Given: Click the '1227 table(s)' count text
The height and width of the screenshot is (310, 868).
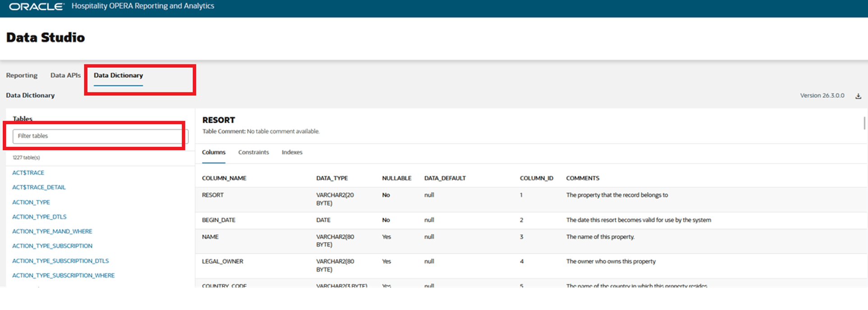Looking at the screenshot, I should tap(26, 158).
